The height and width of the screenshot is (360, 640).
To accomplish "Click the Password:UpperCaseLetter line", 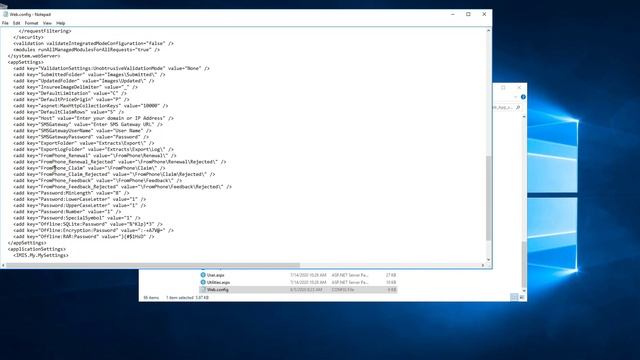I will click(80, 205).
